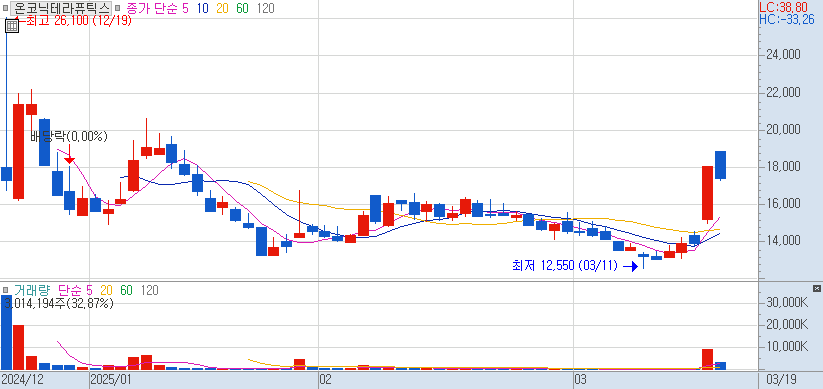Image resolution: width=823 pixels, height=389 pixels.
Task: Select the price 5-day moving average label
Action: tap(185, 8)
